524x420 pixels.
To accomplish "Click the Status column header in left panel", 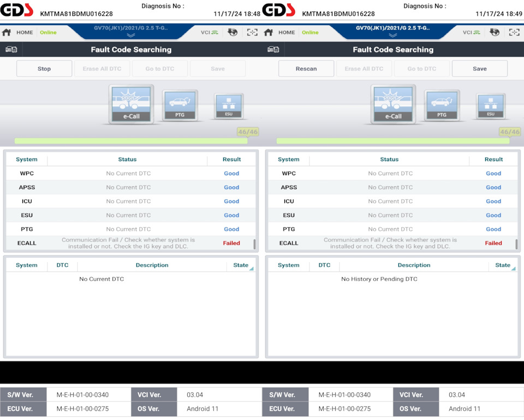I will click(127, 159).
